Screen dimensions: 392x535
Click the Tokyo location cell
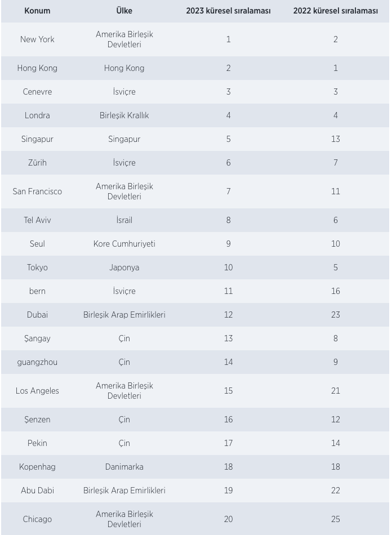pyautogui.click(x=37, y=267)
